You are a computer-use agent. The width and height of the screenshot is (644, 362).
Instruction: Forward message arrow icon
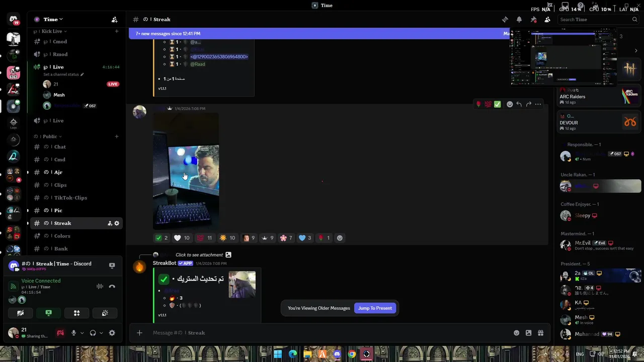[x=528, y=104]
